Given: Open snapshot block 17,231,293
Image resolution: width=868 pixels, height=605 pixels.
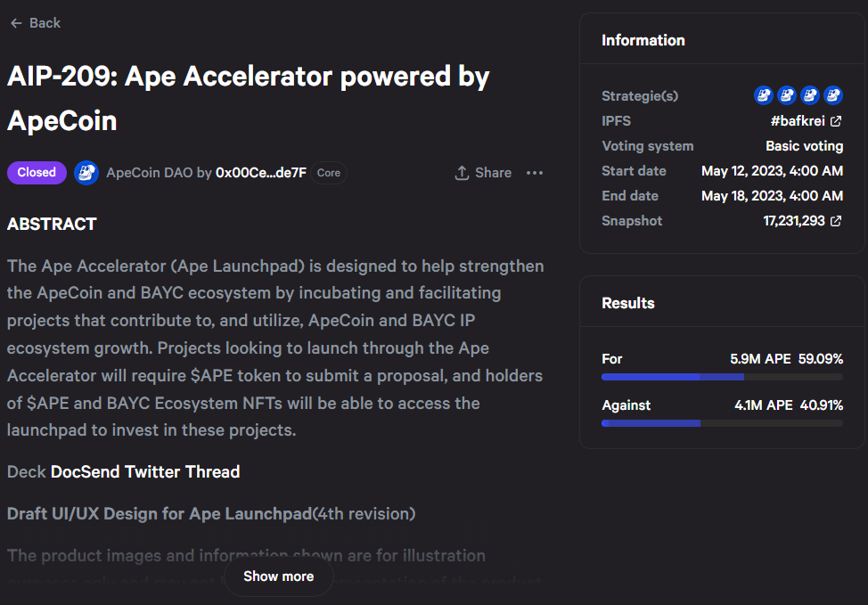Looking at the screenshot, I should (794, 221).
